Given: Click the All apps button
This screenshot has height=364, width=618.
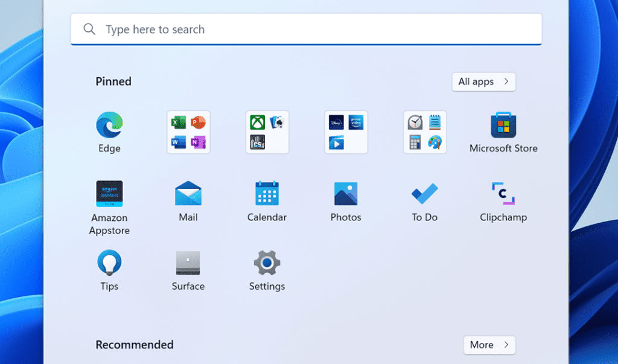Looking at the screenshot, I should (x=483, y=81).
